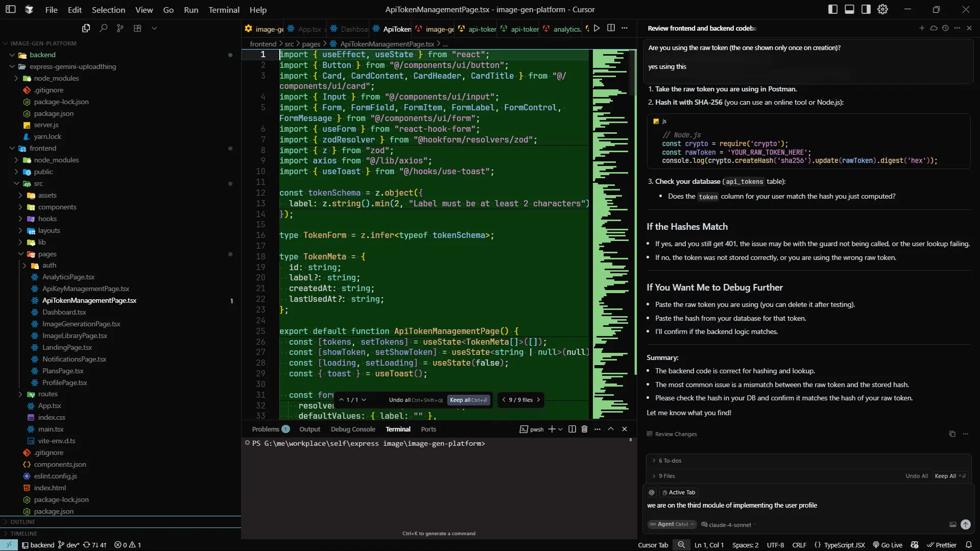Click the Keep all button in editor

[x=468, y=400]
